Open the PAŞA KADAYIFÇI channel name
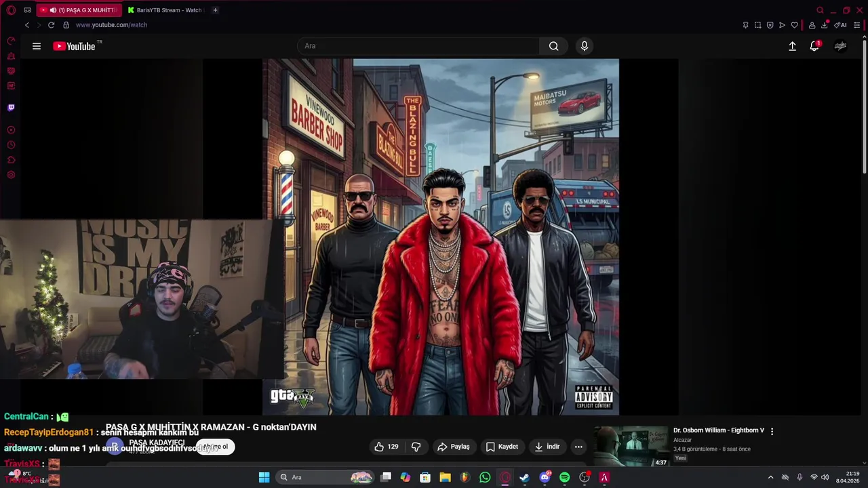Image resolution: width=868 pixels, height=488 pixels. point(157,443)
